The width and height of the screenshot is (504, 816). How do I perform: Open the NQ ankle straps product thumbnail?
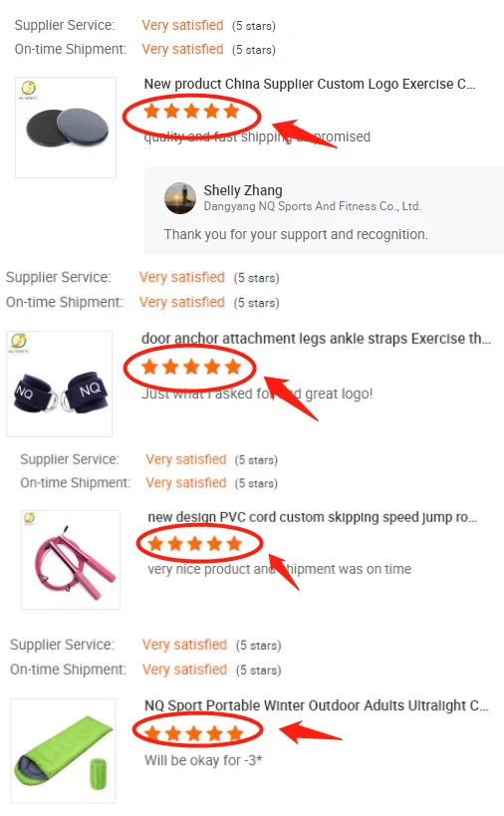[x=60, y=384]
